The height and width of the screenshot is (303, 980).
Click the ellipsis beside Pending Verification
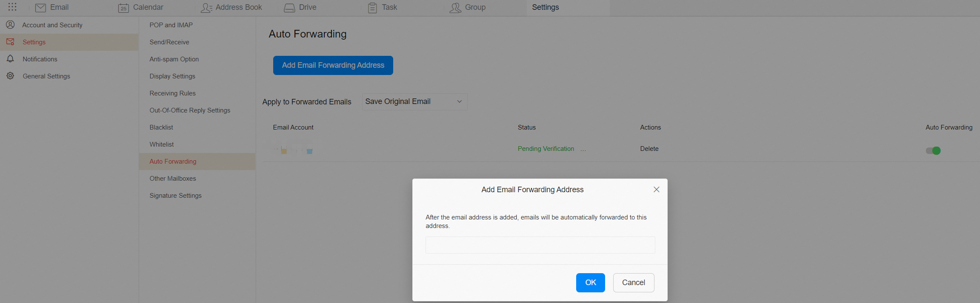coord(583,149)
